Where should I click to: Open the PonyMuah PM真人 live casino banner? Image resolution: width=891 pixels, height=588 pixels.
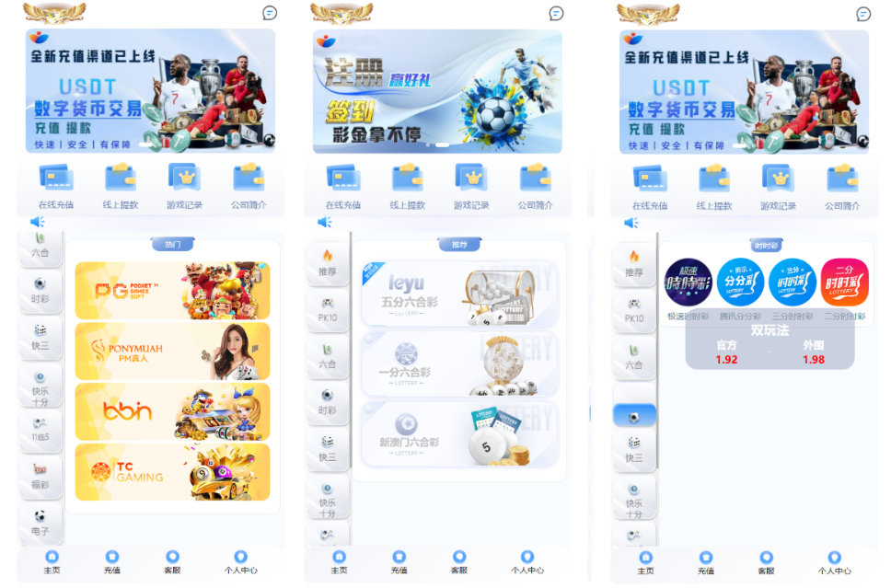point(172,351)
